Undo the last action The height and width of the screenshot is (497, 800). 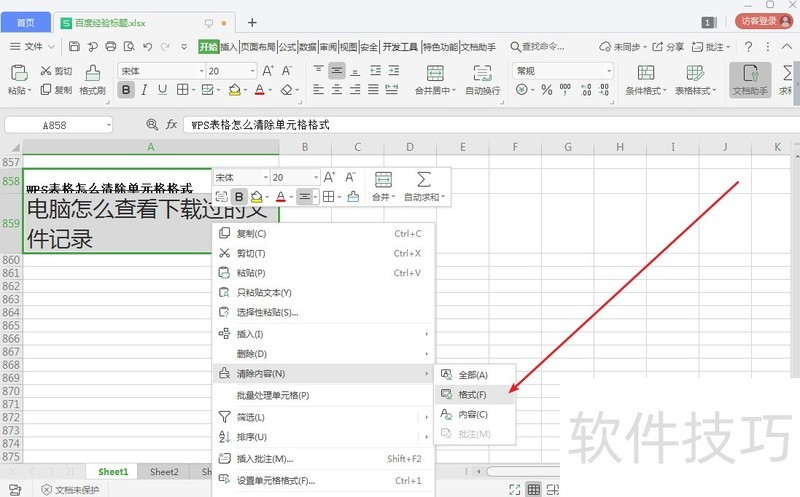(147, 46)
